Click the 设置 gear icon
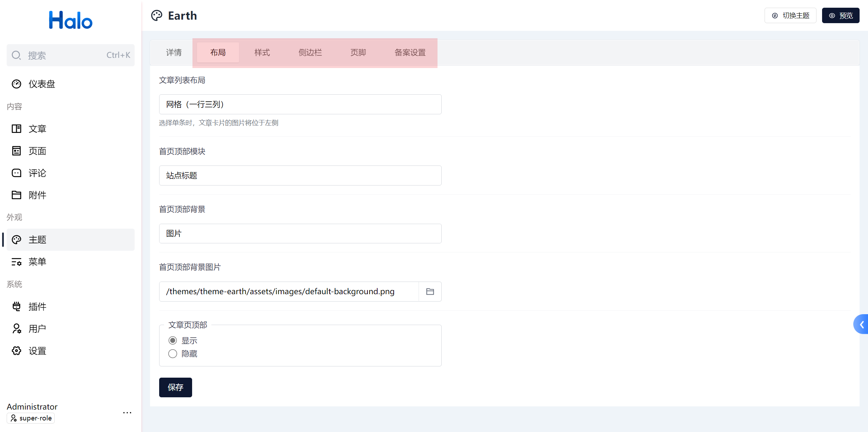 point(16,351)
